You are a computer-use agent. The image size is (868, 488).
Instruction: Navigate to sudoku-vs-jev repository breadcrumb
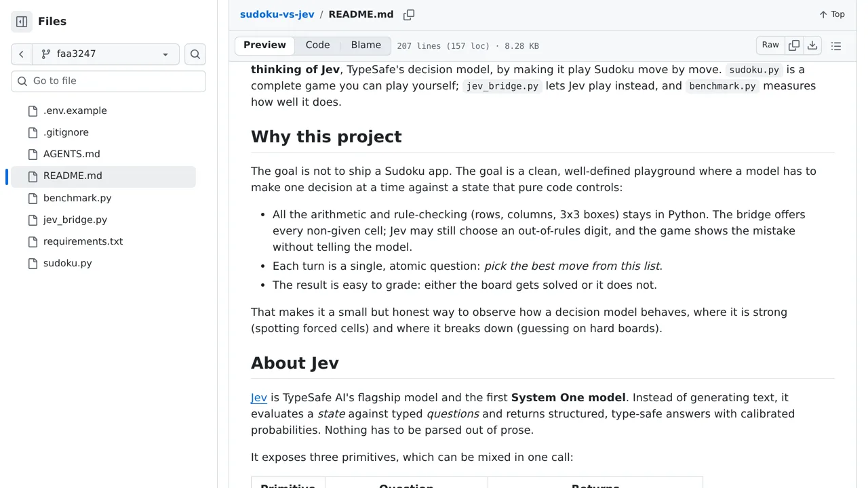277,14
